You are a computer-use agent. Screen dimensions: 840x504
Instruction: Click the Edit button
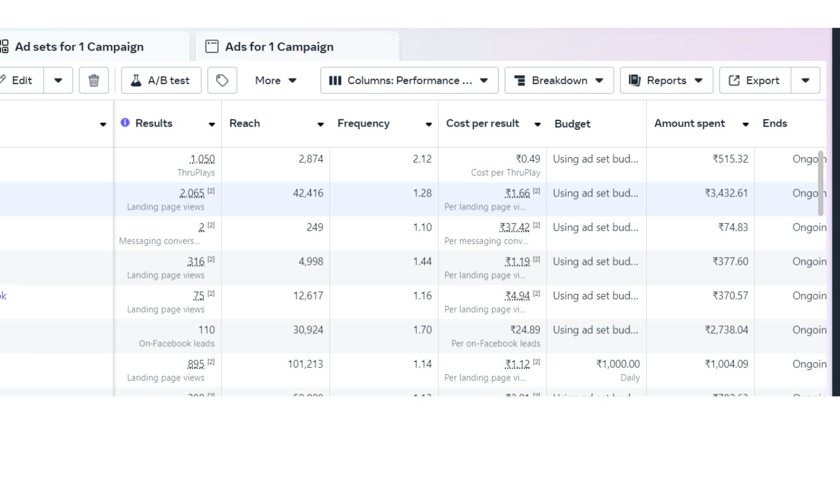tap(21, 80)
